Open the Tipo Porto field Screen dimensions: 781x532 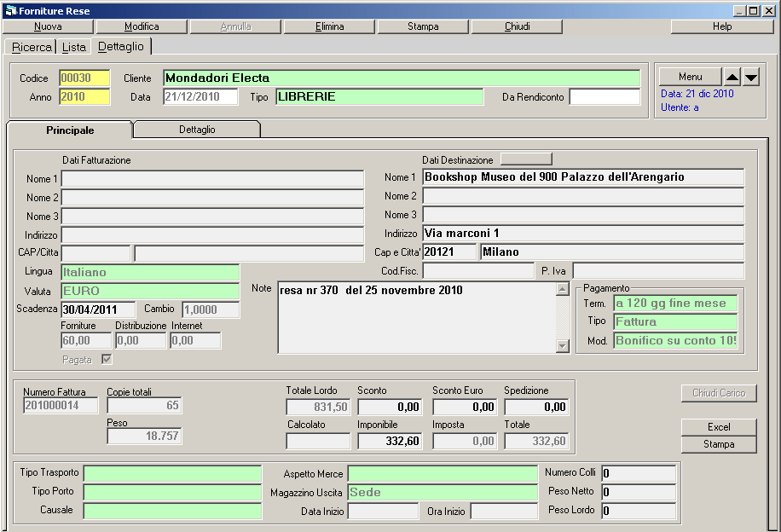click(172, 492)
